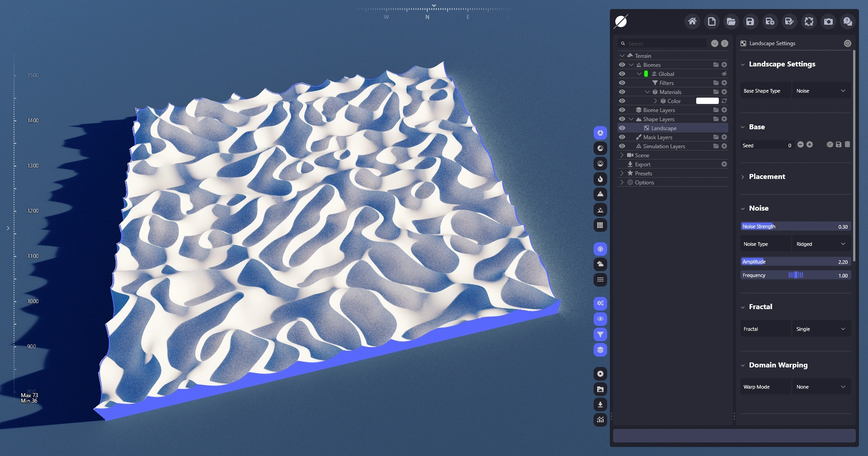Toggle visibility of Mask Layers
Image resolution: width=868 pixels, height=456 pixels.
click(x=622, y=137)
